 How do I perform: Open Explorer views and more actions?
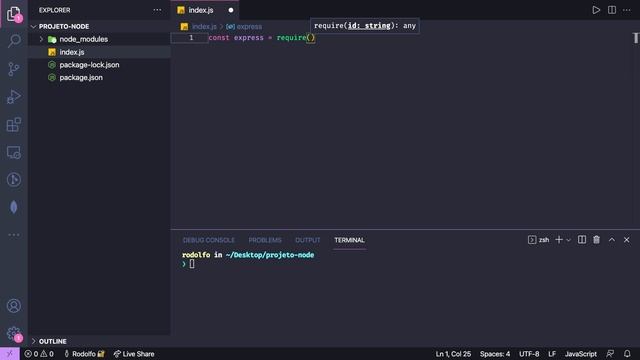pyautogui.click(x=157, y=10)
